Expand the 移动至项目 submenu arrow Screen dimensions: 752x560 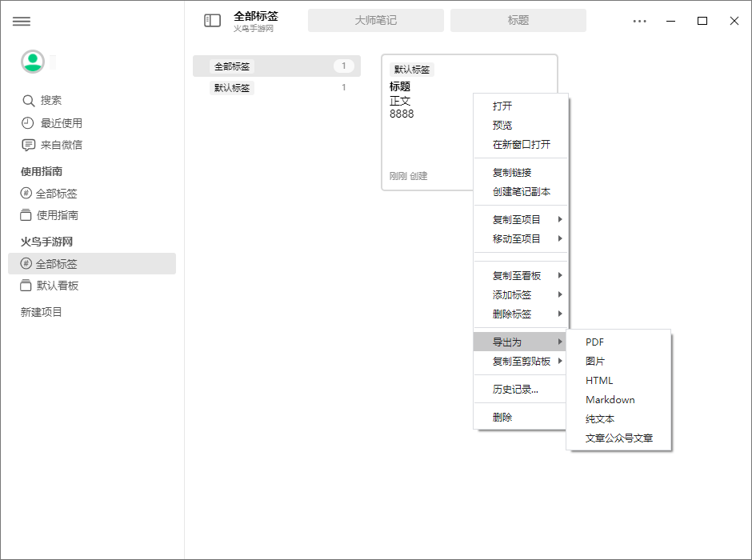560,238
